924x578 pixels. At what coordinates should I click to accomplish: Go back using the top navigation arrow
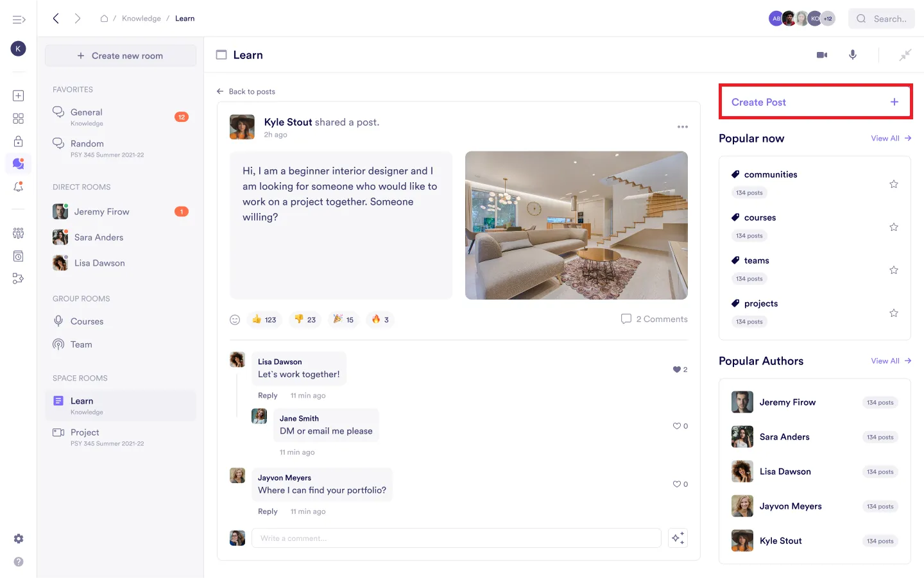56,19
